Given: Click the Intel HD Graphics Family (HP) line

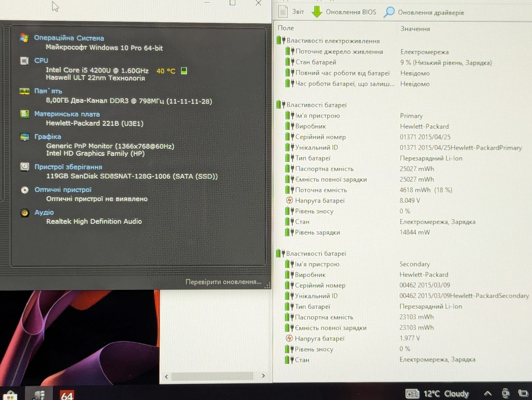Looking at the screenshot, I should pyautogui.click(x=95, y=153).
